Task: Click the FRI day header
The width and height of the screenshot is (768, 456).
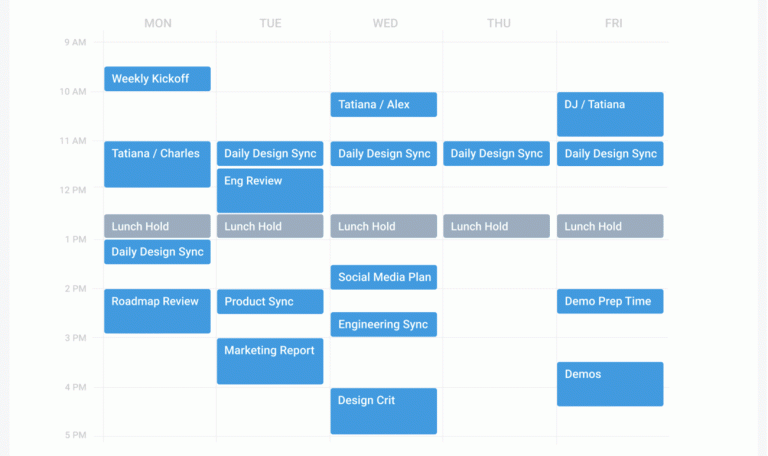Action: [613, 23]
